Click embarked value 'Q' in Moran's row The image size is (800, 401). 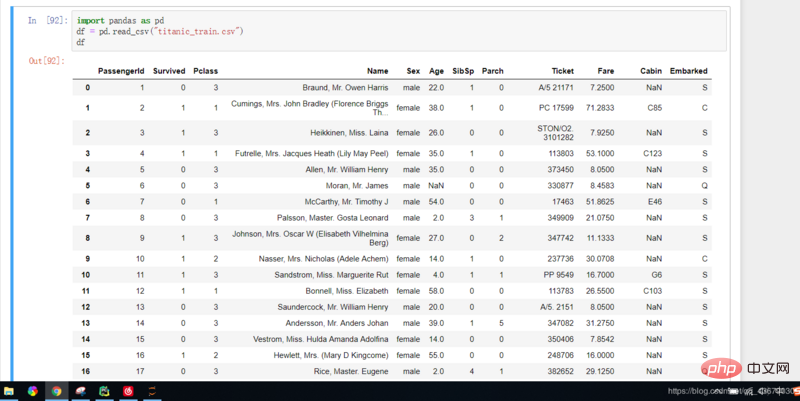(x=704, y=186)
